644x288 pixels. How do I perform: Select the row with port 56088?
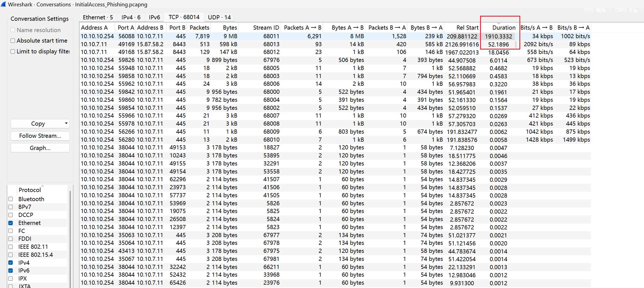click(336, 36)
